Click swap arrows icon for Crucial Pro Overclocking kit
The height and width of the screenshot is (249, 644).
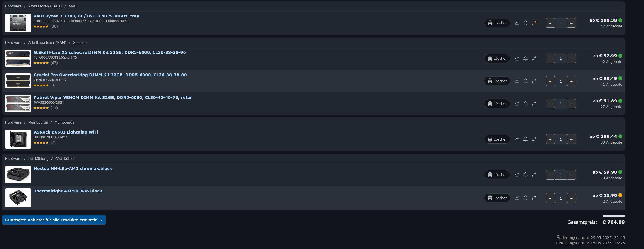pos(534,81)
